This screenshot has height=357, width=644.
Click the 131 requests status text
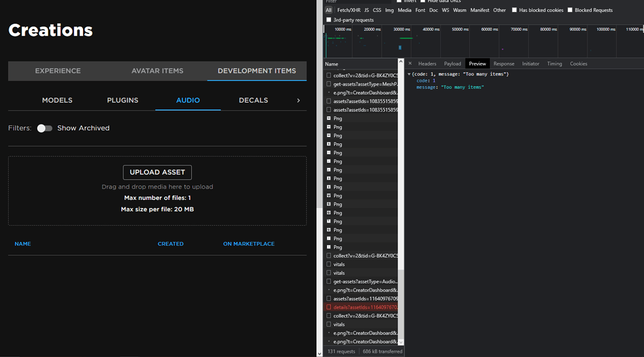click(341, 352)
